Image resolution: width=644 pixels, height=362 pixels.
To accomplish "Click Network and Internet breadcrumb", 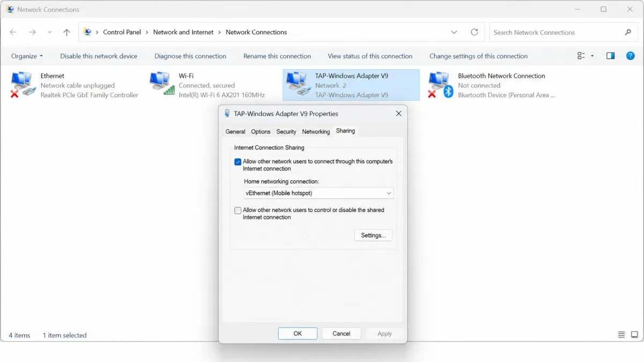I will tap(184, 32).
